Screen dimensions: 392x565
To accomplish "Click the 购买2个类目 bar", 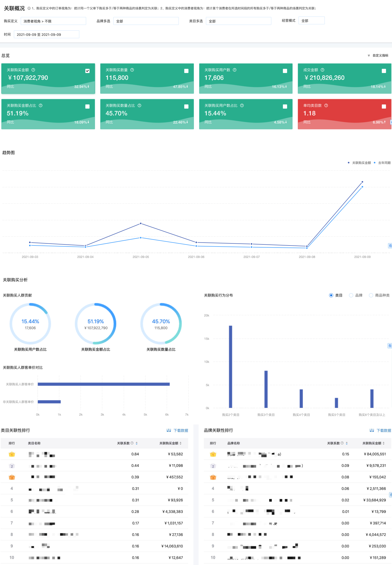I will [x=231, y=367].
